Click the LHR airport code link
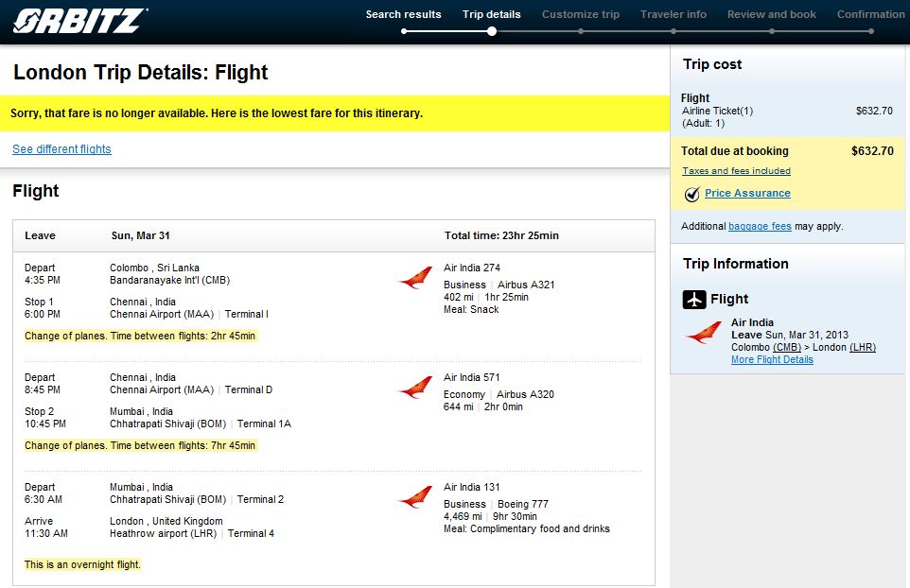 (x=863, y=347)
